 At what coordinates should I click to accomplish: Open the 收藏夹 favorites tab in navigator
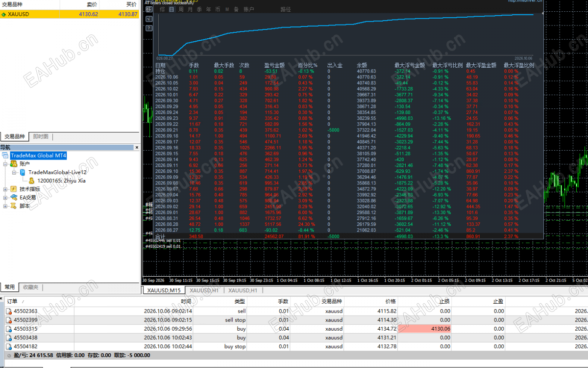coord(30,287)
